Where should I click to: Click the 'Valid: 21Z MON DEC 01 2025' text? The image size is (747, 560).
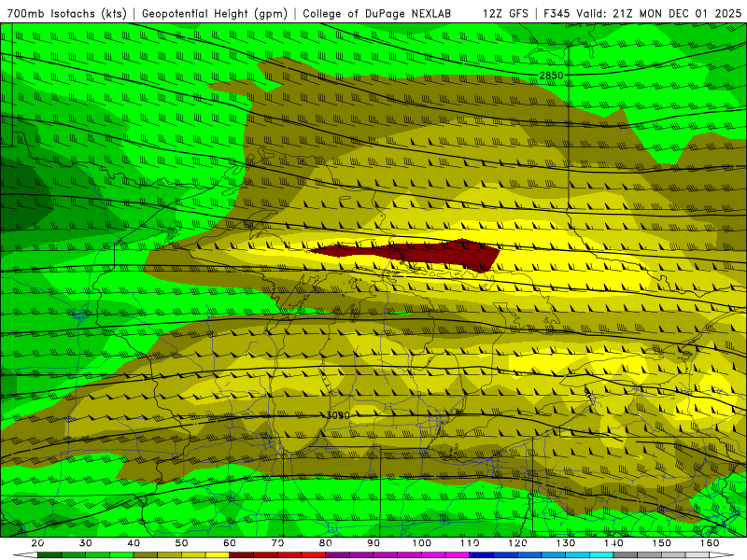pos(659,13)
